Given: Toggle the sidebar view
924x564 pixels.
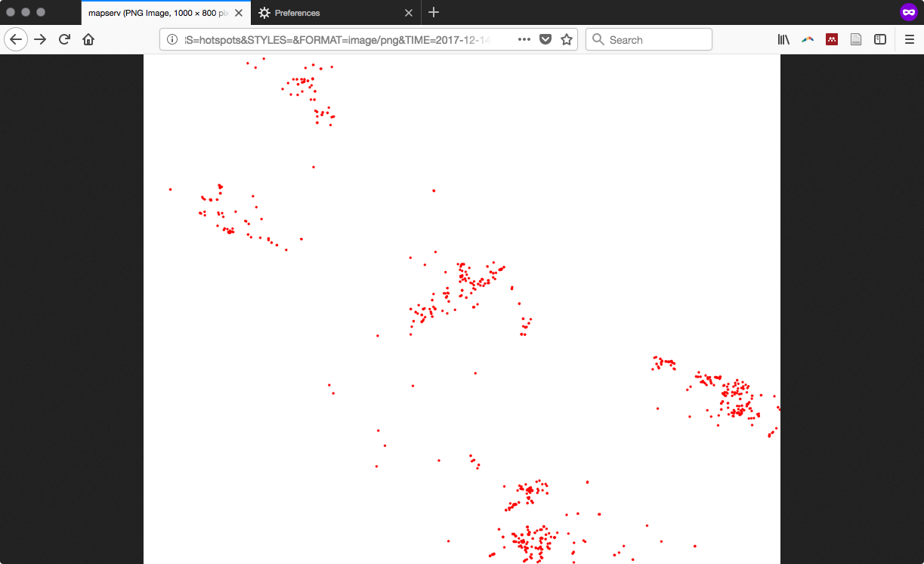Looking at the screenshot, I should (x=880, y=40).
